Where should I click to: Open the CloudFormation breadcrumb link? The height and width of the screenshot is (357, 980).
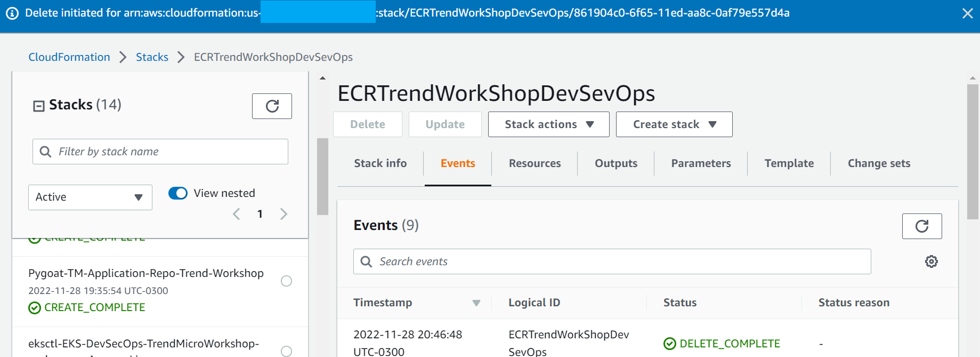(x=69, y=57)
